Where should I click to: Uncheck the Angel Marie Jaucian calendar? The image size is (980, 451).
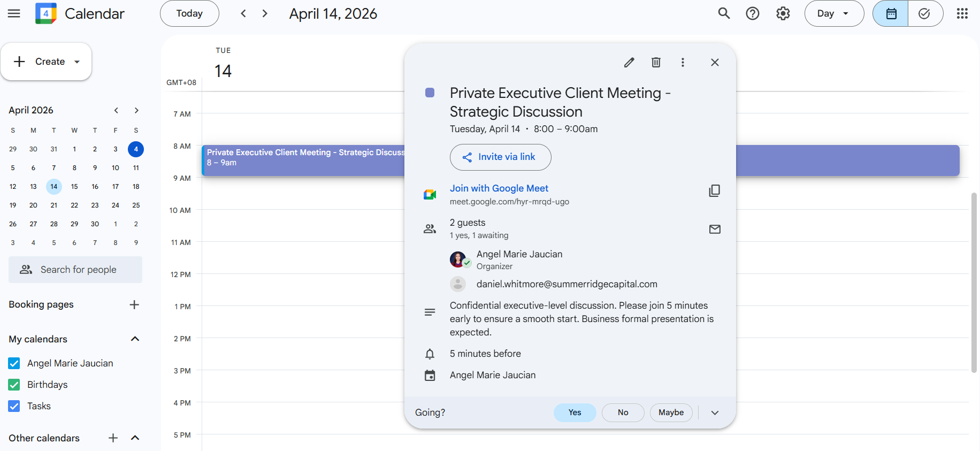pyautogui.click(x=14, y=363)
